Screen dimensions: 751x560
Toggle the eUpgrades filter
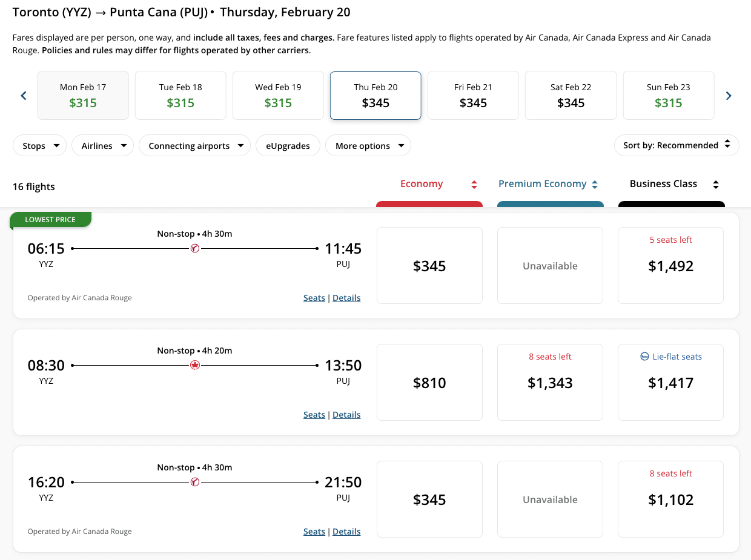(x=288, y=146)
